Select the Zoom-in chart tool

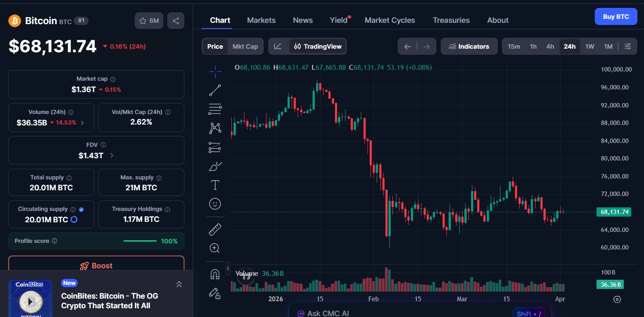point(215,248)
